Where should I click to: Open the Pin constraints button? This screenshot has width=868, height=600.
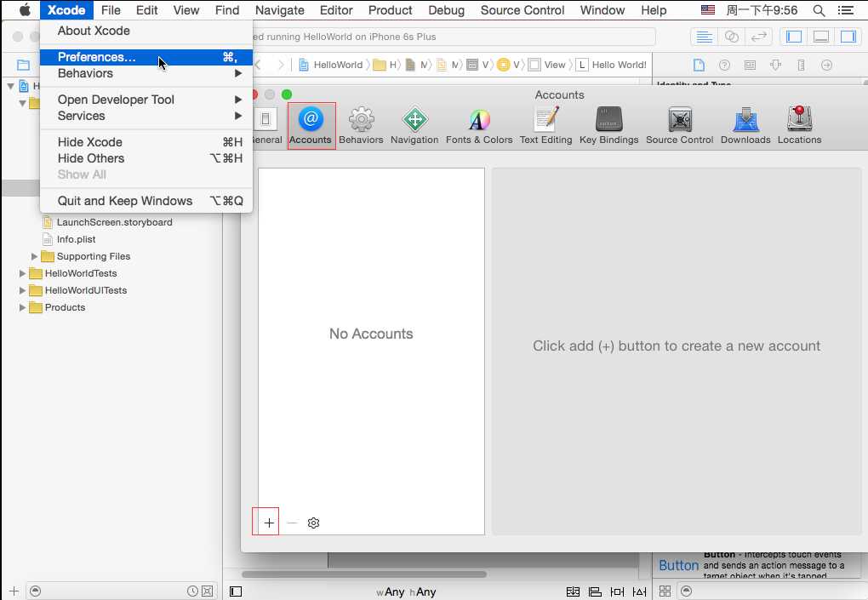click(617, 591)
